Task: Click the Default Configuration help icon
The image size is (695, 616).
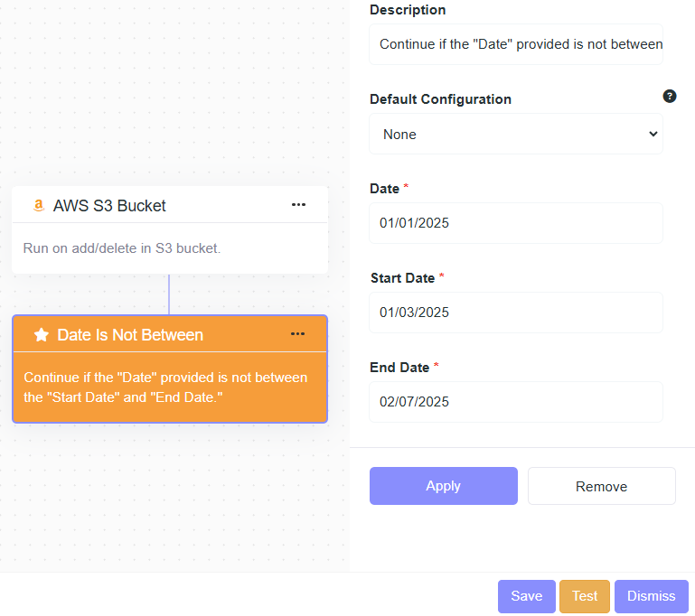Action: 670,96
